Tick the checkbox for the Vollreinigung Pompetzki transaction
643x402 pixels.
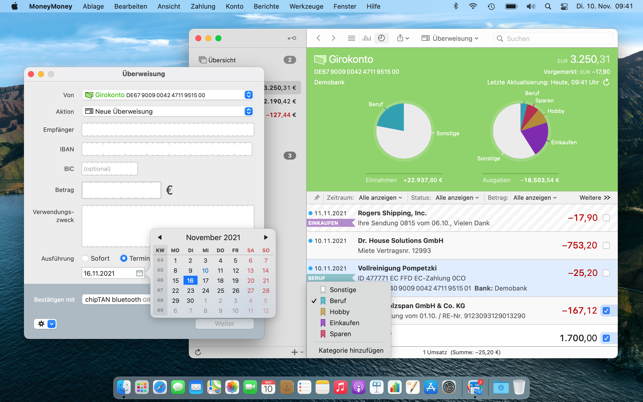coord(606,273)
